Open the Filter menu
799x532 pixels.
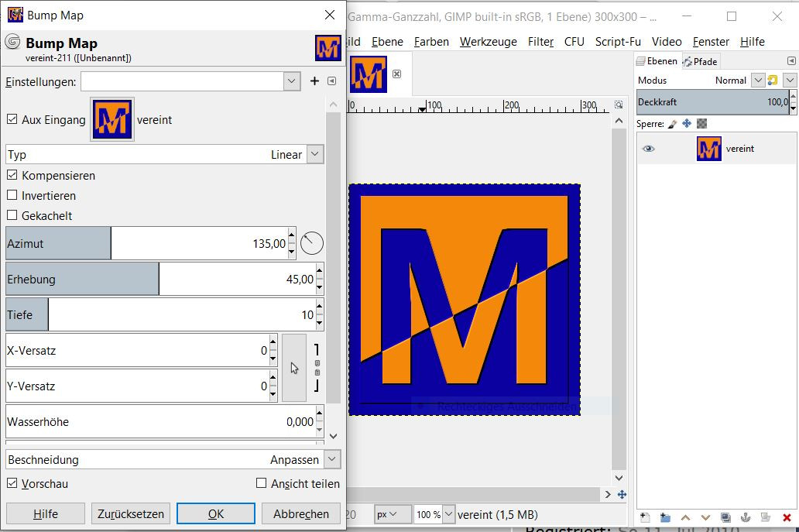click(x=541, y=42)
